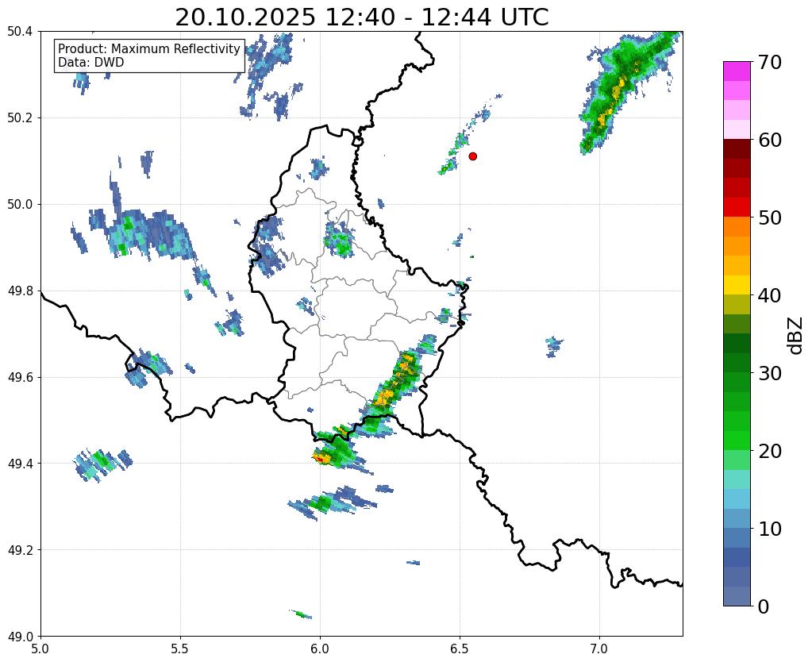
Task: Click the 49.8 latitude axis label
Action: pyautogui.click(x=20, y=291)
